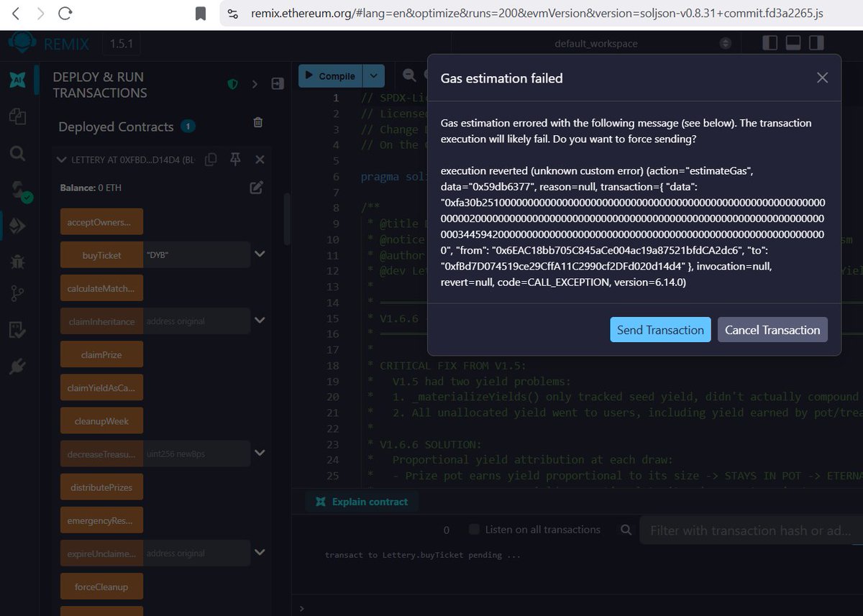The image size is (863, 616).
Task: Clear deployed contracts with the trash icon
Action: (257, 123)
